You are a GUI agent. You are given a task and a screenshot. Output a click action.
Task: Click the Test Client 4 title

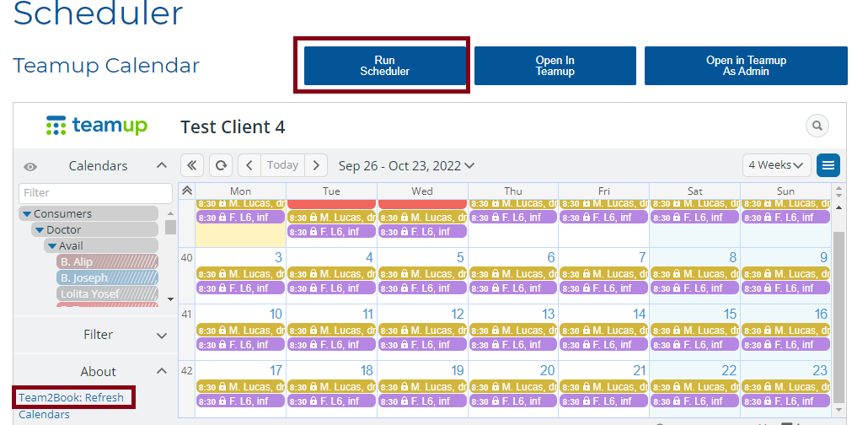[x=233, y=127]
